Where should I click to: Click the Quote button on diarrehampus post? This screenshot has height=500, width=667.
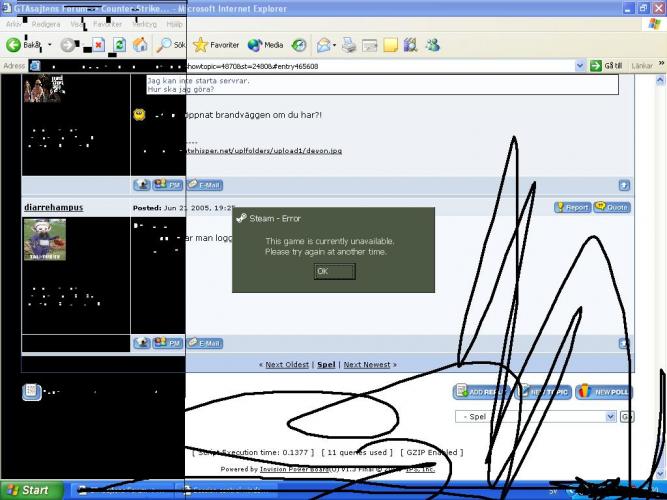pyautogui.click(x=612, y=207)
